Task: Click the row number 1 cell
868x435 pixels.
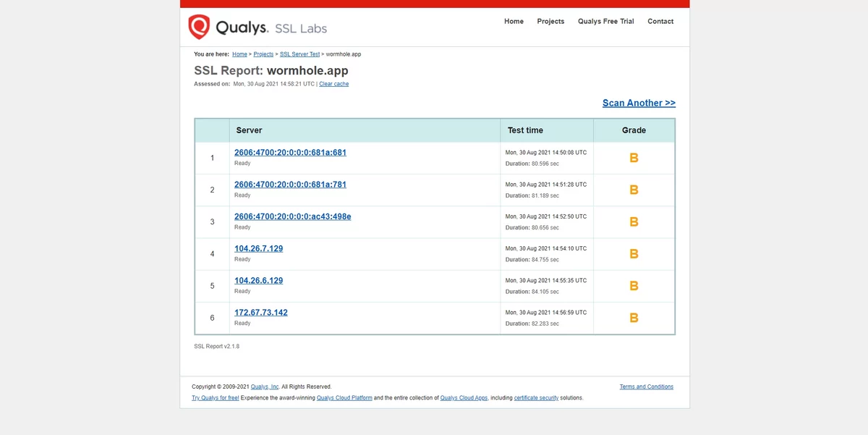Action: (x=212, y=158)
